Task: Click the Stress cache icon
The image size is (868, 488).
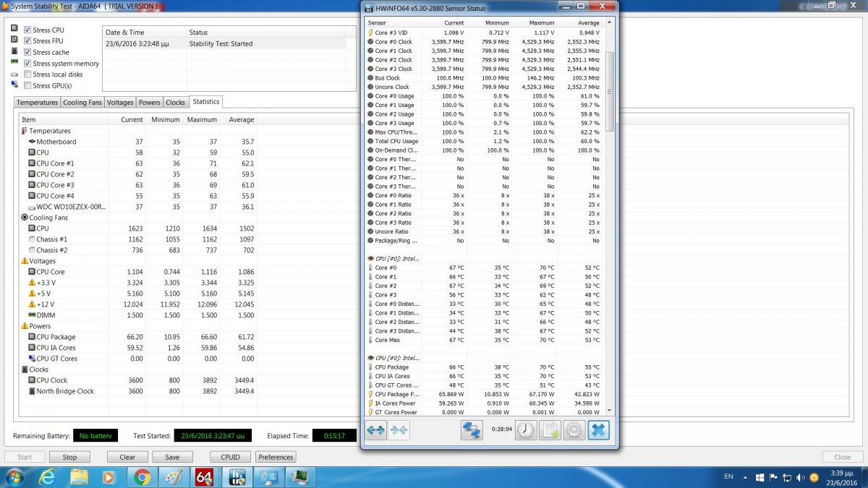Action: click(x=14, y=51)
